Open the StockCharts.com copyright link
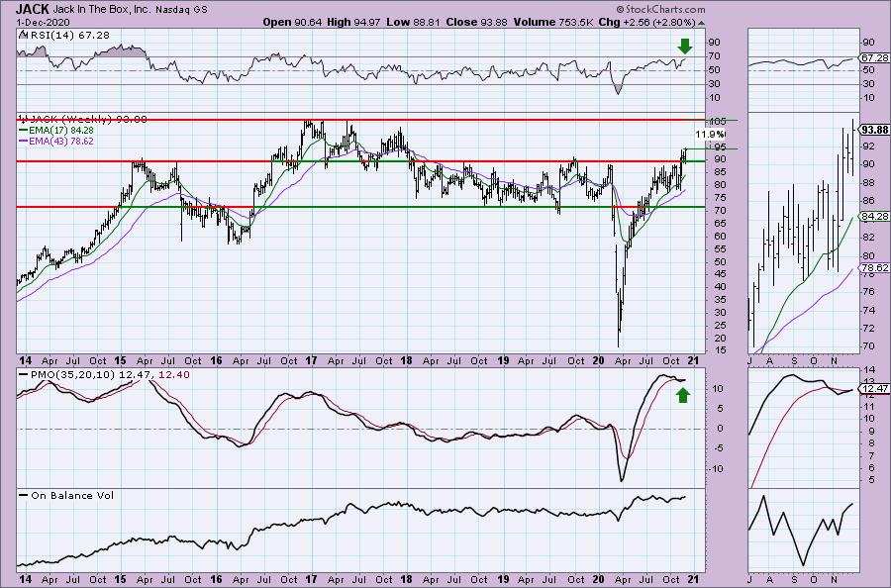The height and width of the screenshot is (588, 891). tap(660, 9)
